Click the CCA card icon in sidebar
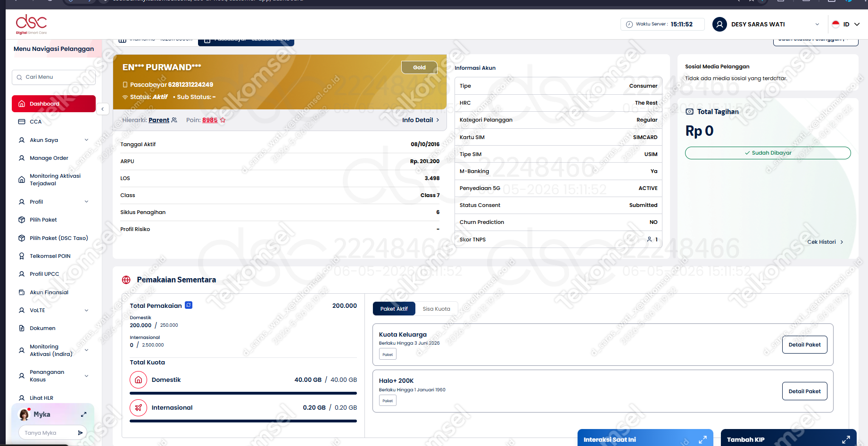This screenshot has width=868, height=446. click(x=22, y=122)
